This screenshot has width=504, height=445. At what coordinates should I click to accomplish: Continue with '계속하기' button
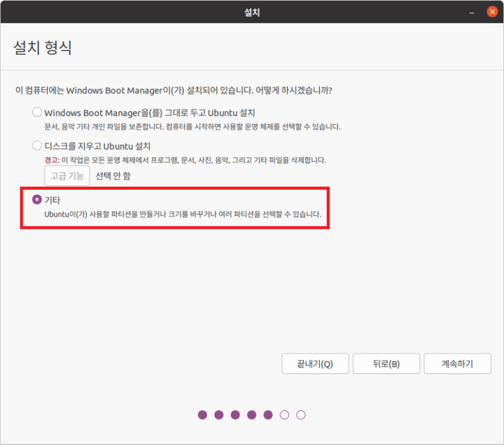457,364
